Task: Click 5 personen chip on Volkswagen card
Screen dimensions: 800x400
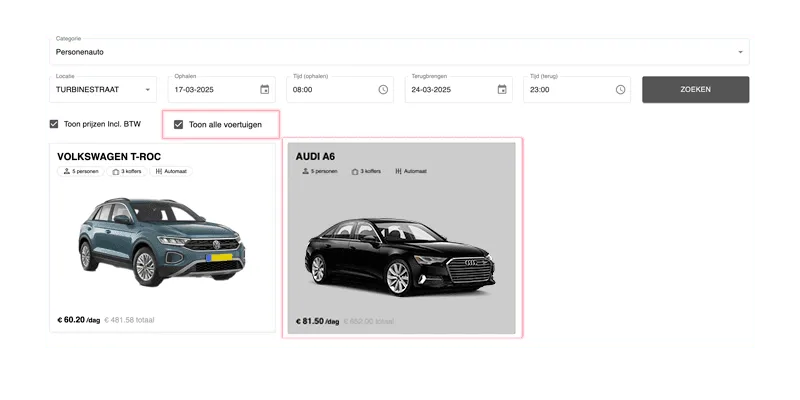Action: pyautogui.click(x=81, y=171)
